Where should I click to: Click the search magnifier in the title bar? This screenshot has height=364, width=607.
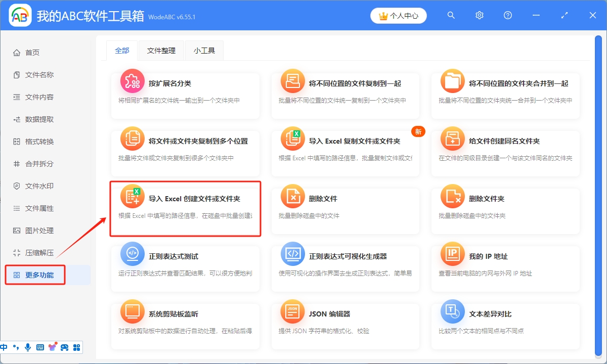click(x=451, y=15)
